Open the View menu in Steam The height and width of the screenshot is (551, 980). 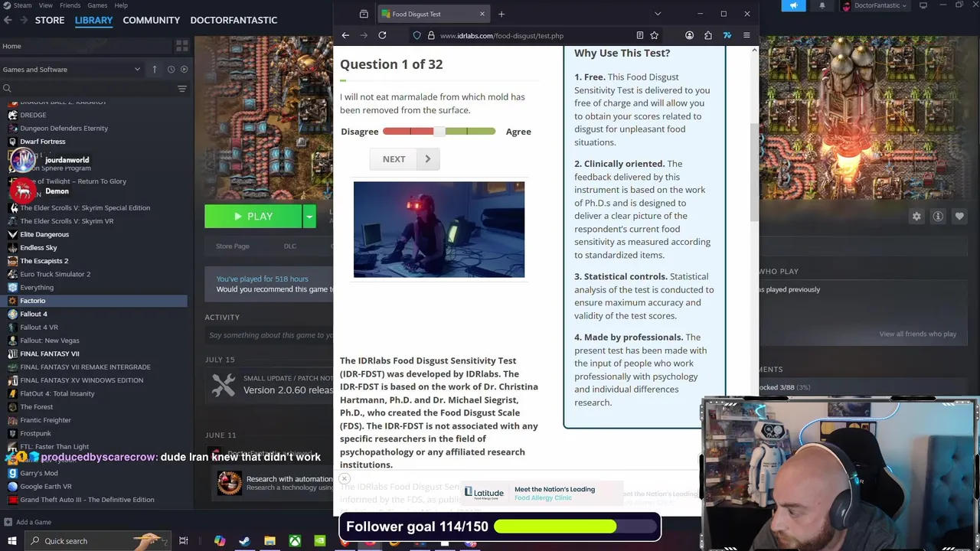point(45,5)
